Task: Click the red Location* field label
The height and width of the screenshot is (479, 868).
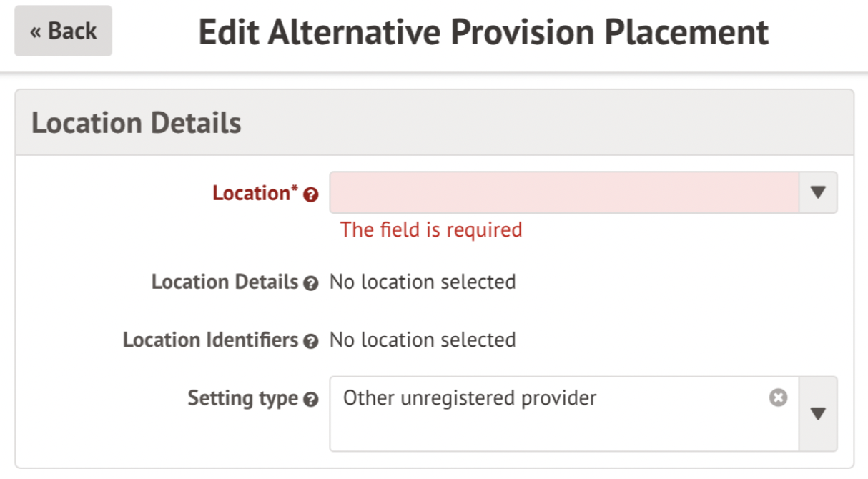Action: pyautogui.click(x=255, y=193)
